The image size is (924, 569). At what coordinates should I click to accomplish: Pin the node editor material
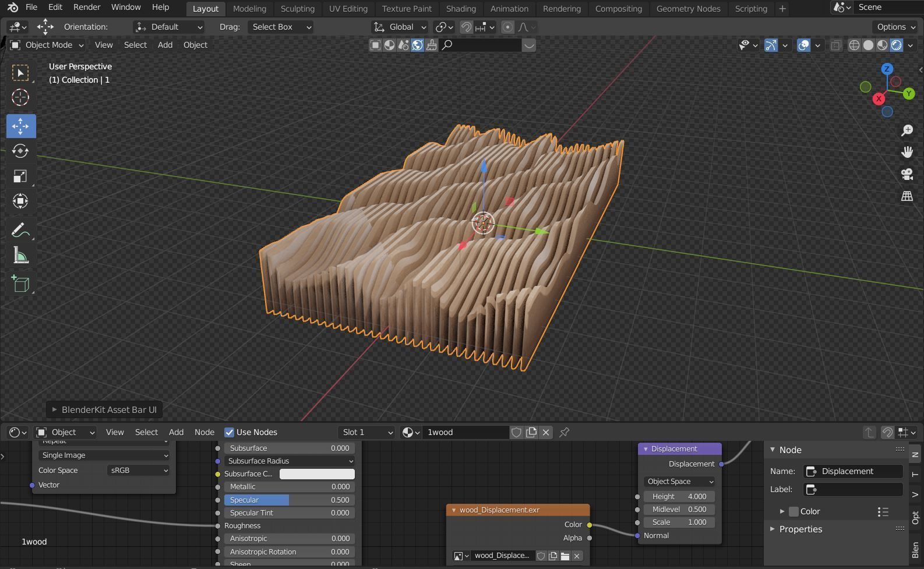564,432
